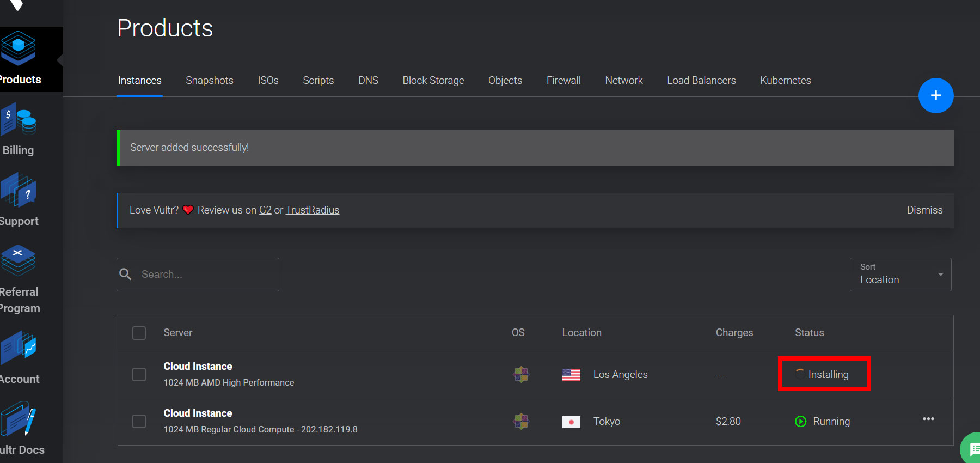980x463 pixels.
Task: Open the Account sidebar icon
Action: coord(19,348)
